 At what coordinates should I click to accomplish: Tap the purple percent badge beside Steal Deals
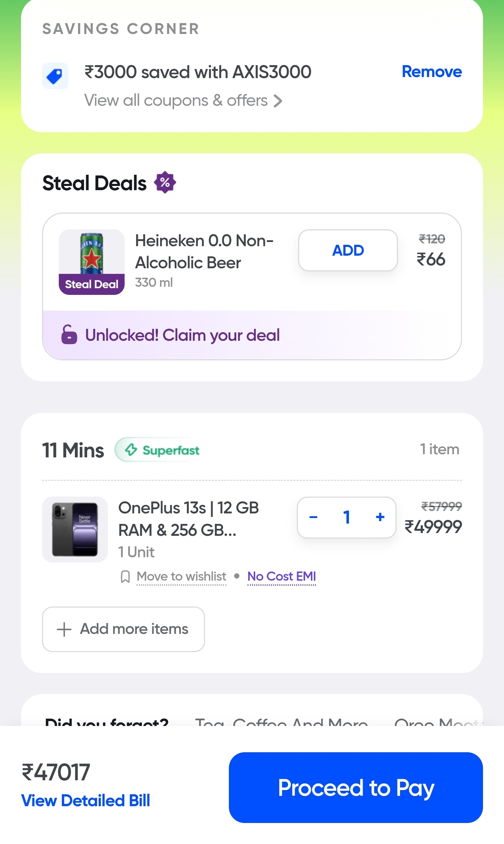pos(165,182)
